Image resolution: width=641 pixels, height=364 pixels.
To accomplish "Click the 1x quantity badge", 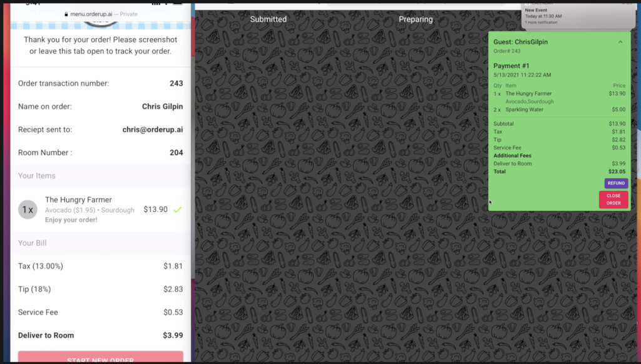I will coord(28,210).
